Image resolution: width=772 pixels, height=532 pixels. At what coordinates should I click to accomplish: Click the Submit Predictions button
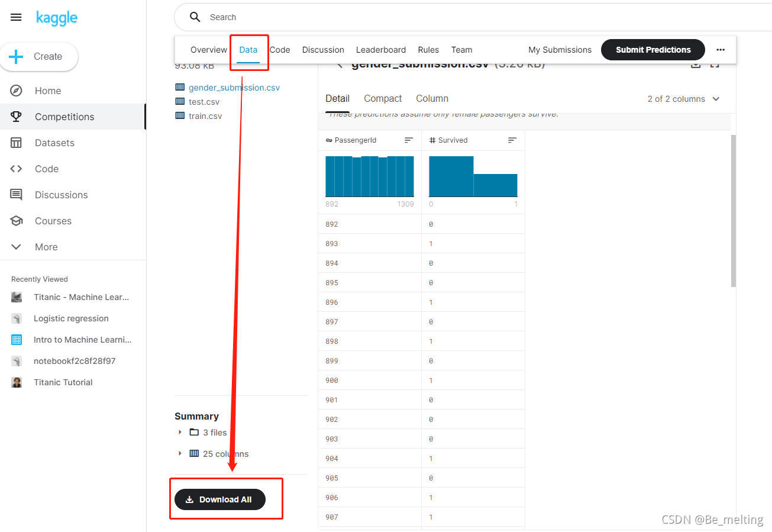pos(653,50)
